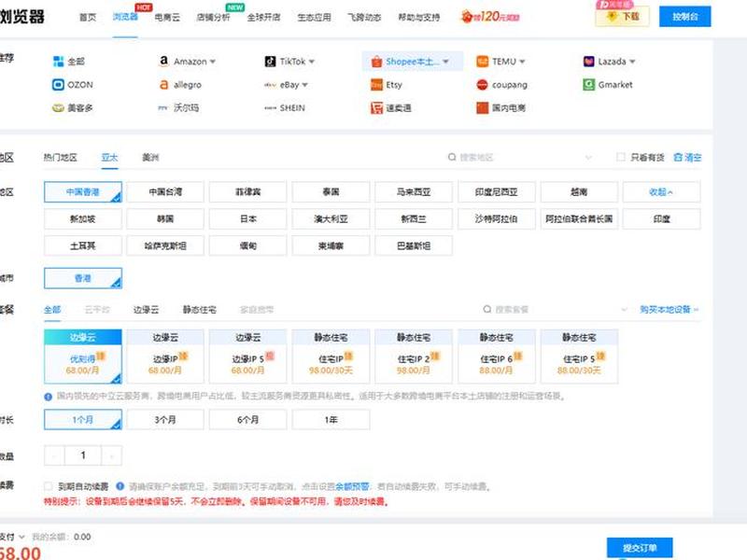Open the 余额预警 link
Viewport: 747px width, 560px height.
tap(352, 486)
